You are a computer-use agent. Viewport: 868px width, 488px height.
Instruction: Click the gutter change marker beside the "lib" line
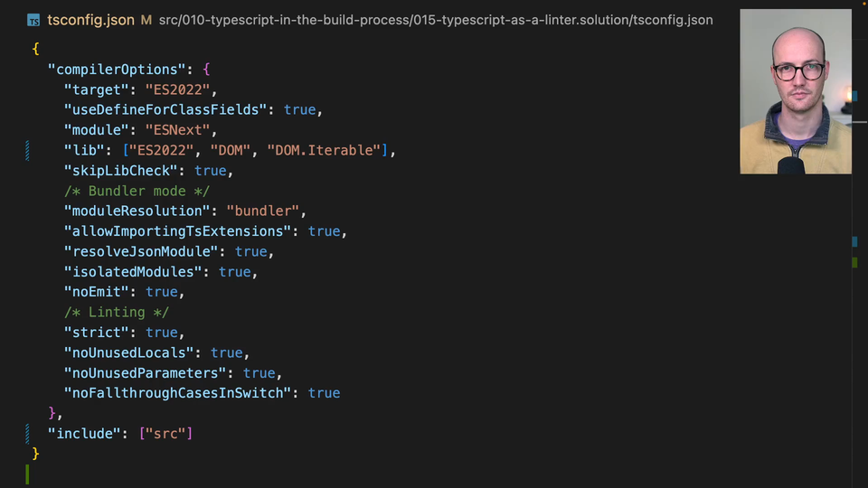point(27,150)
